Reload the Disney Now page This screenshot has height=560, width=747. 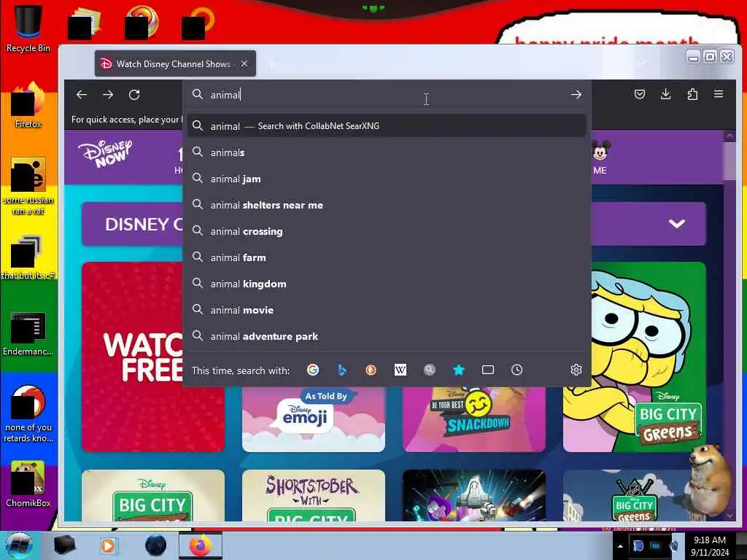coord(134,94)
